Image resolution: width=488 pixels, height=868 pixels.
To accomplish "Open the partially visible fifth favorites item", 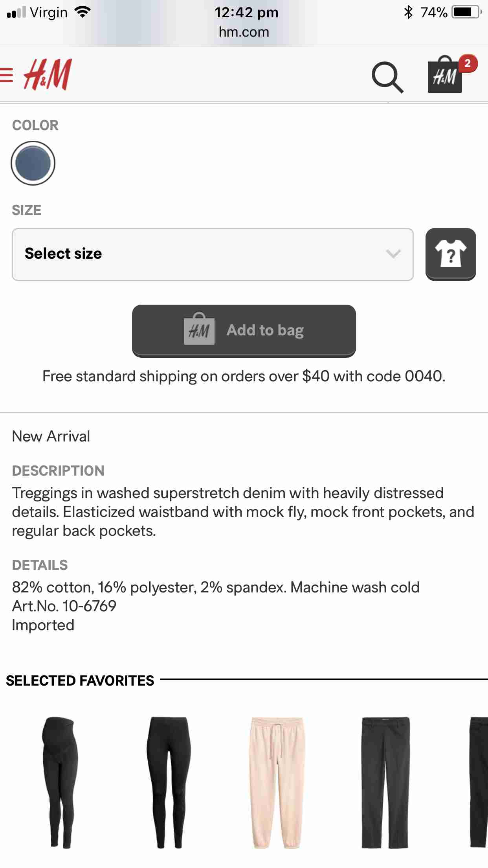I will 479,782.
